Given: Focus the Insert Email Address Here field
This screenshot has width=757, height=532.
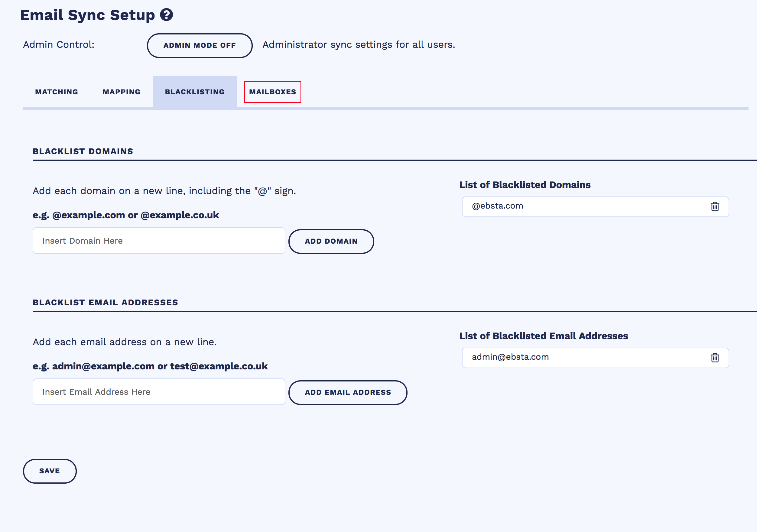Looking at the screenshot, I should [159, 391].
